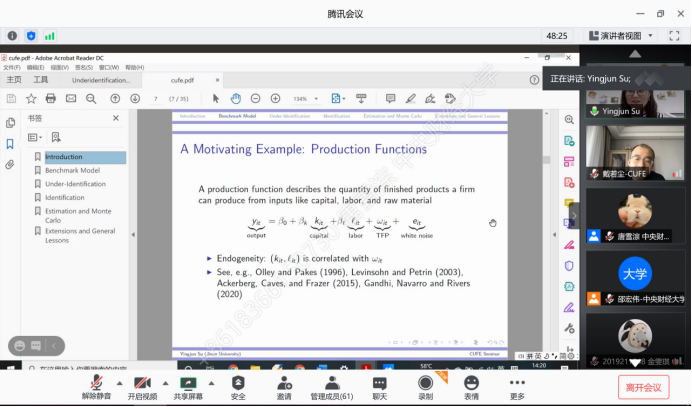Open the 演讲者视图 view layout dropdown
Screen dimensions: 692x407
626,35
